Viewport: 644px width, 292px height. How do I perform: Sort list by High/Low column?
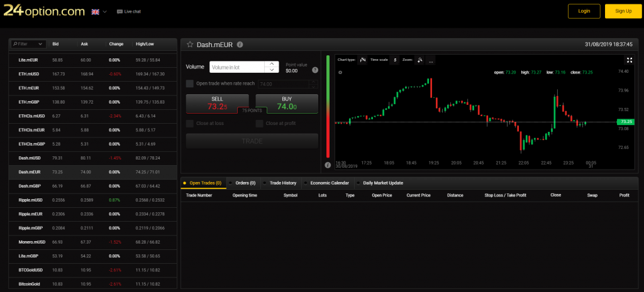point(144,44)
